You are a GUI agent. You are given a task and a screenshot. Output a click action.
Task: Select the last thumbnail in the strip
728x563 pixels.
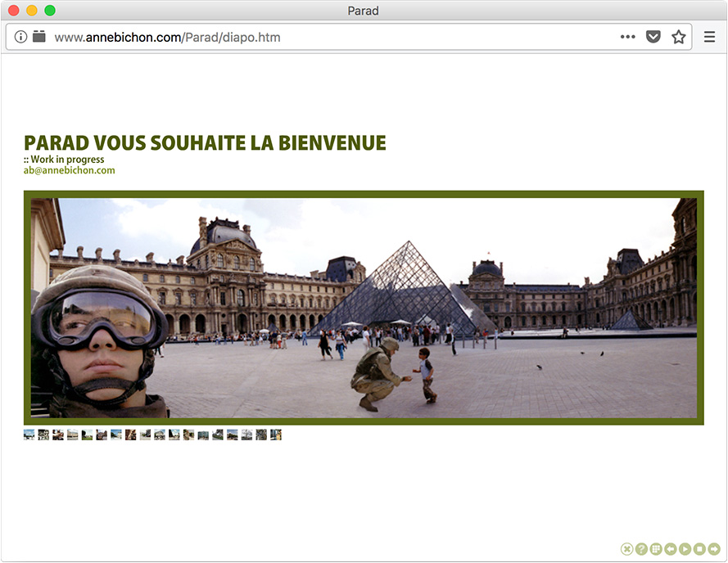tap(276, 435)
